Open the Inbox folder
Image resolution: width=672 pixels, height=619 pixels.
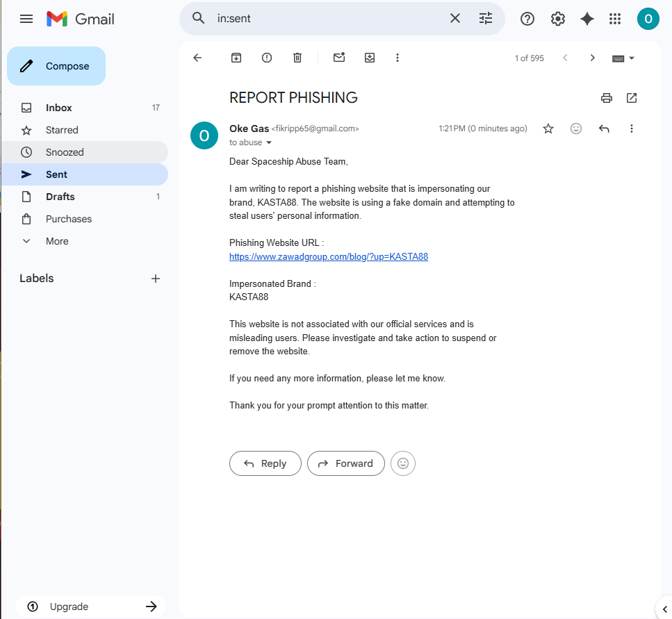[85, 108]
